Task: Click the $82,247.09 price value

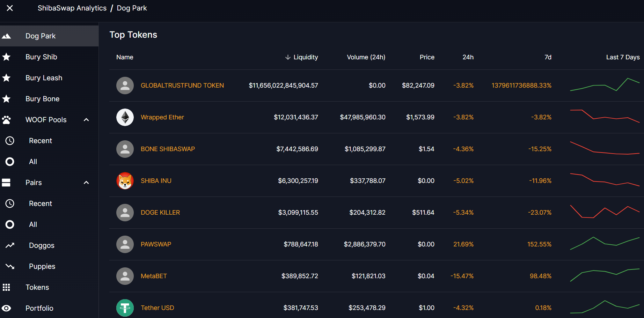Action: click(x=418, y=86)
